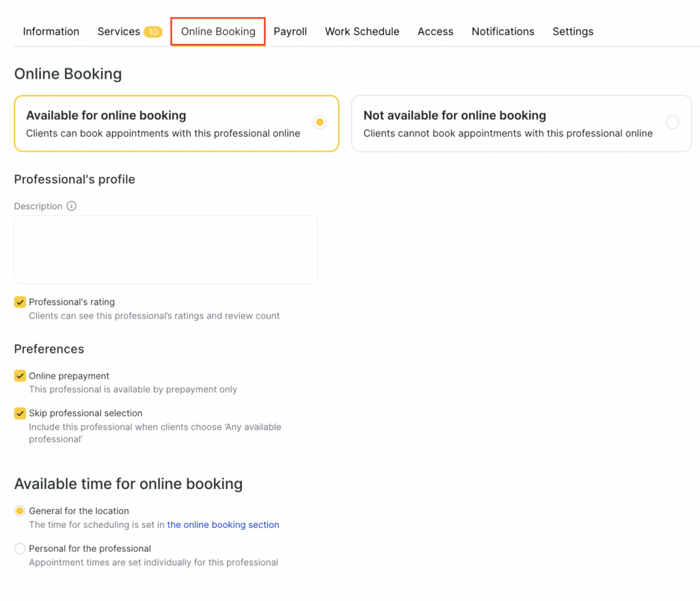Switch to the Services tab
Viewport: 700px width, 601px height.
[118, 31]
